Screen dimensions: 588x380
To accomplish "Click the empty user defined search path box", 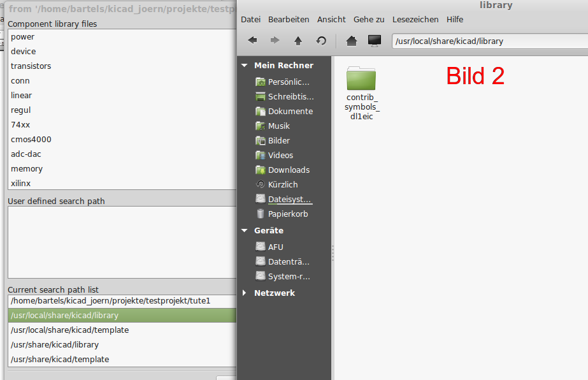I will pyautogui.click(x=122, y=242).
